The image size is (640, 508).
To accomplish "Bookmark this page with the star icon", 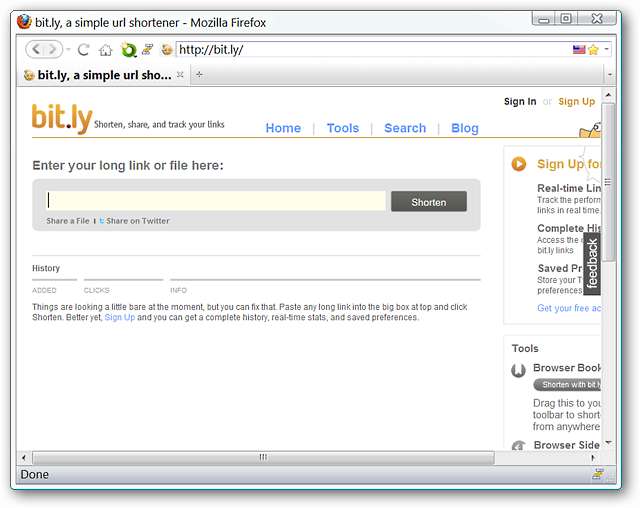I will tap(593, 50).
